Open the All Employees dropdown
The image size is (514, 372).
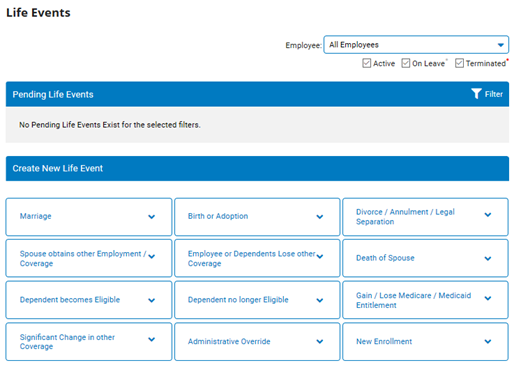pyautogui.click(x=416, y=45)
